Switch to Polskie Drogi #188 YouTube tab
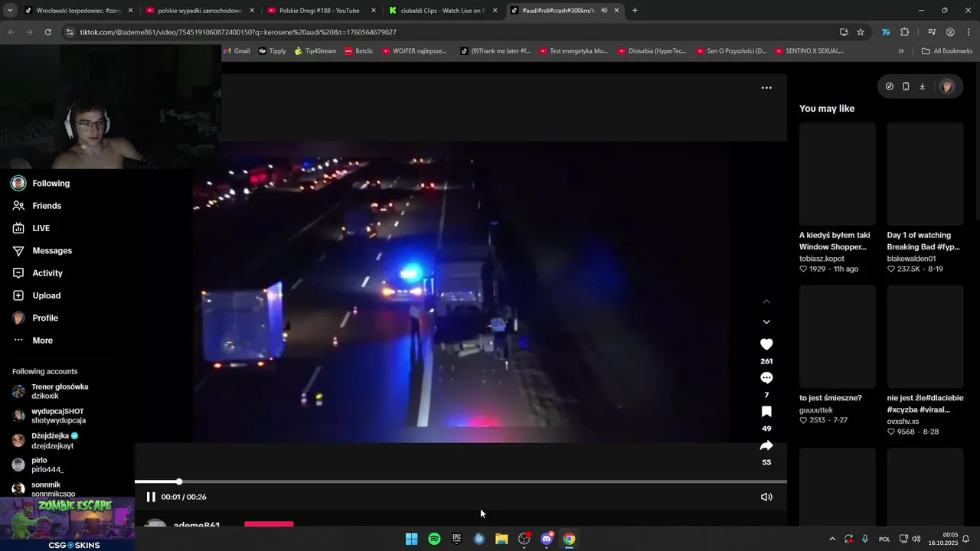Image resolution: width=980 pixels, height=551 pixels. coord(321,11)
